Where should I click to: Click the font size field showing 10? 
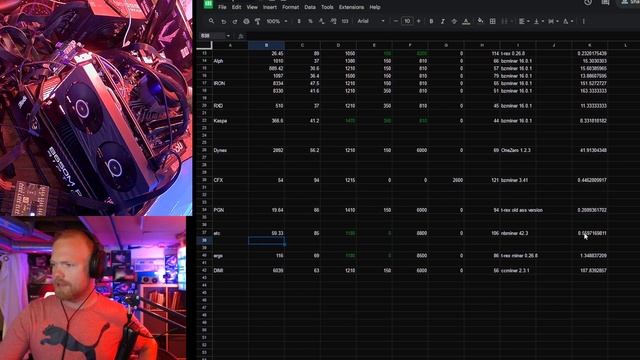coord(407,21)
